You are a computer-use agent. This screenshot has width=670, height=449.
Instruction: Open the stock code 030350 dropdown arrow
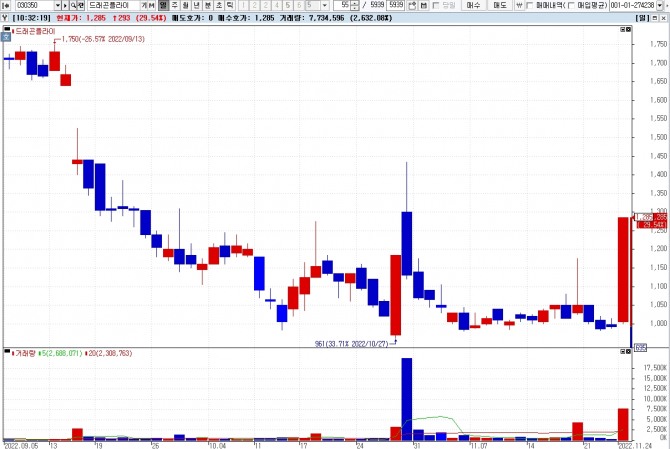pyautogui.click(x=58, y=5)
